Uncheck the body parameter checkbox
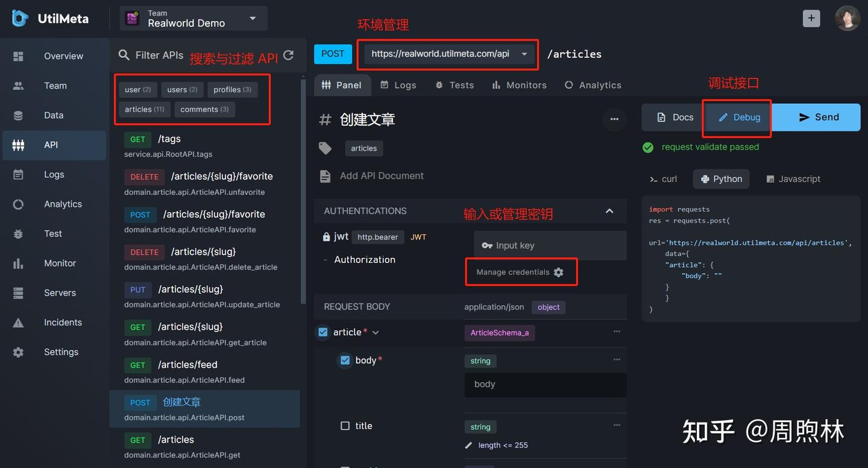 coord(345,360)
